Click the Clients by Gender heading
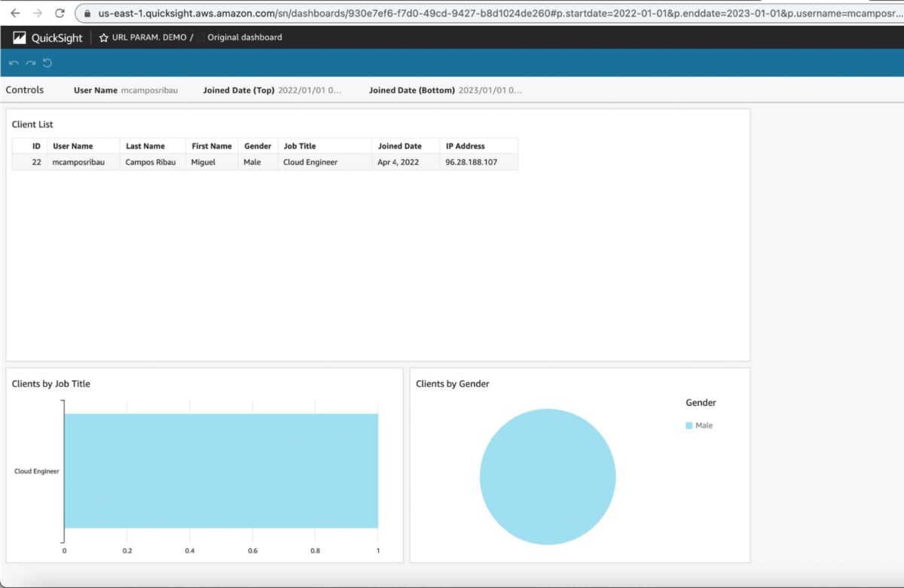Viewport: 904px width, 588px height. (453, 384)
